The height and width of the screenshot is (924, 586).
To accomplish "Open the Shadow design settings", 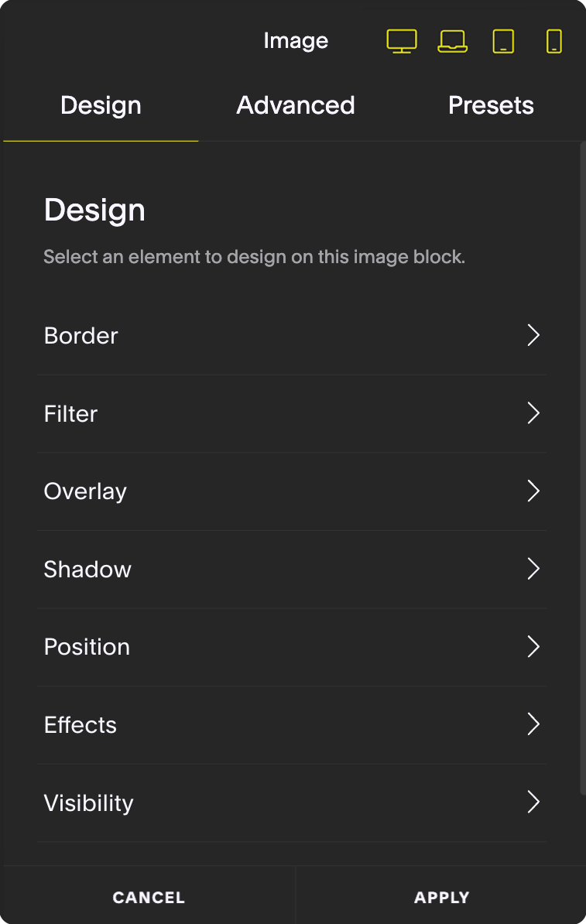I will pos(87,570).
